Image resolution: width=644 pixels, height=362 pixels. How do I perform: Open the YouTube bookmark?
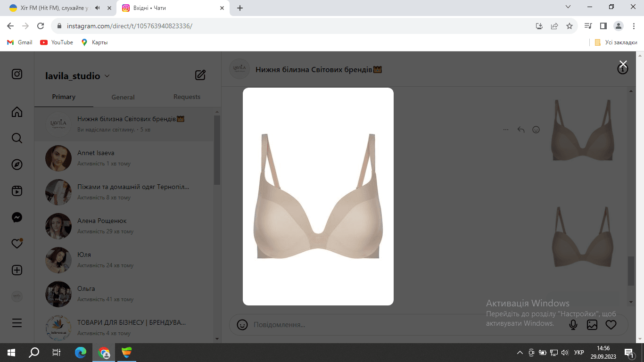point(57,42)
